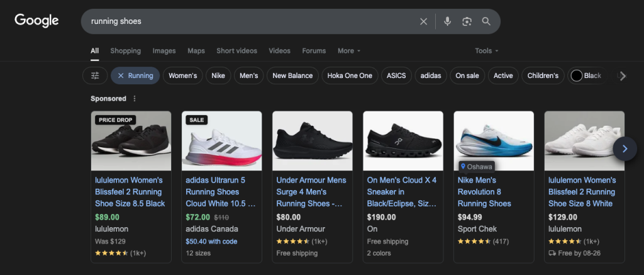The width and height of the screenshot is (644, 275).
Task: Select the Black color filter swatch
Action: [576, 76]
